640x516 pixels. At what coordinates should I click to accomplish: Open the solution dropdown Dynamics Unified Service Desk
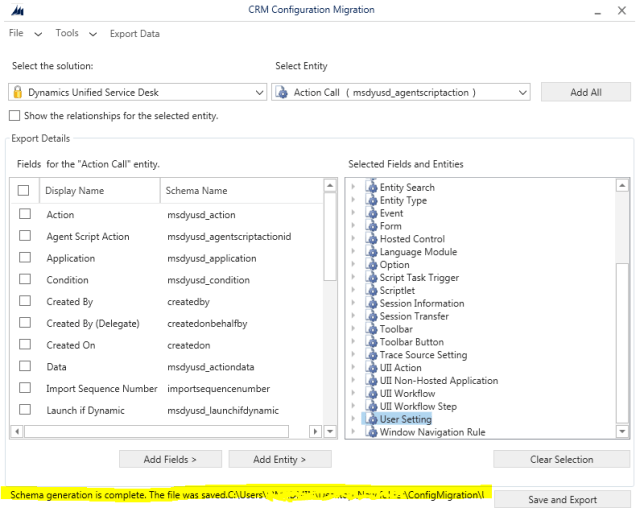coord(137,92)
